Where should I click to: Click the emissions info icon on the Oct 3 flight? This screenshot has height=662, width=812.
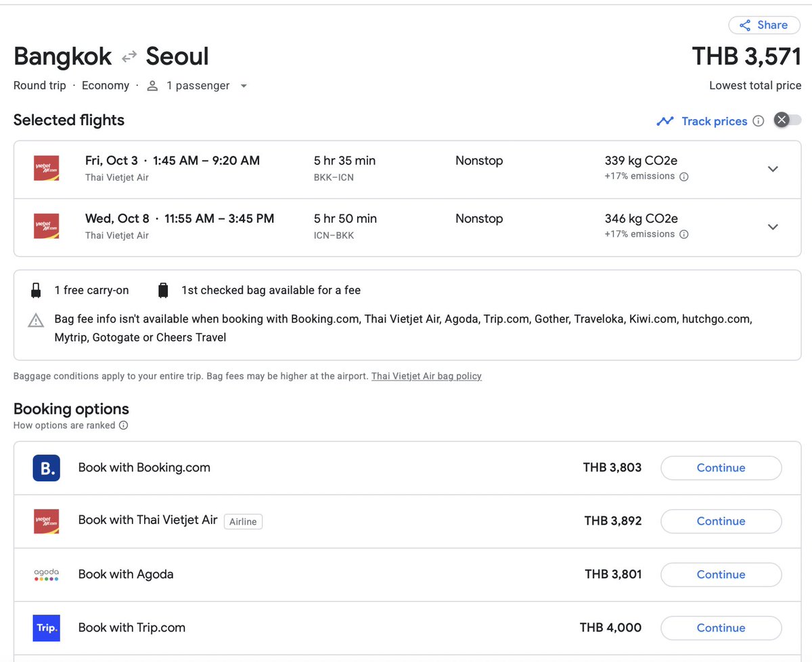tap(683, 176)
